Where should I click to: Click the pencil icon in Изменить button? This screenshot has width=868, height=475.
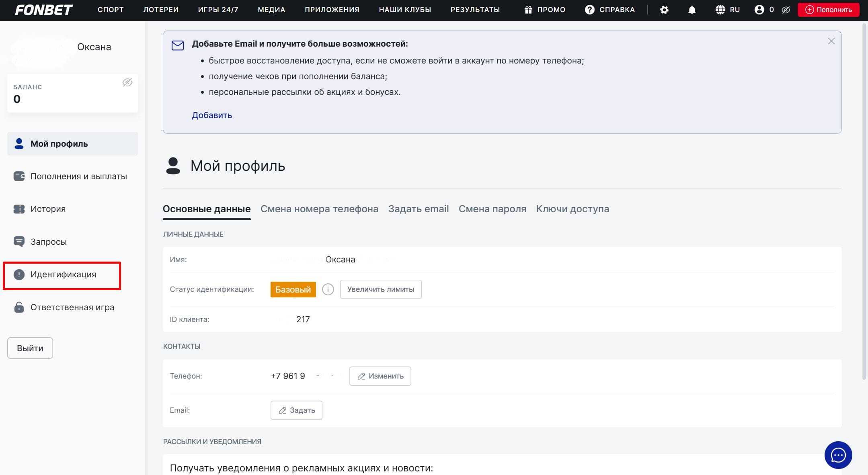coord(361,376)
